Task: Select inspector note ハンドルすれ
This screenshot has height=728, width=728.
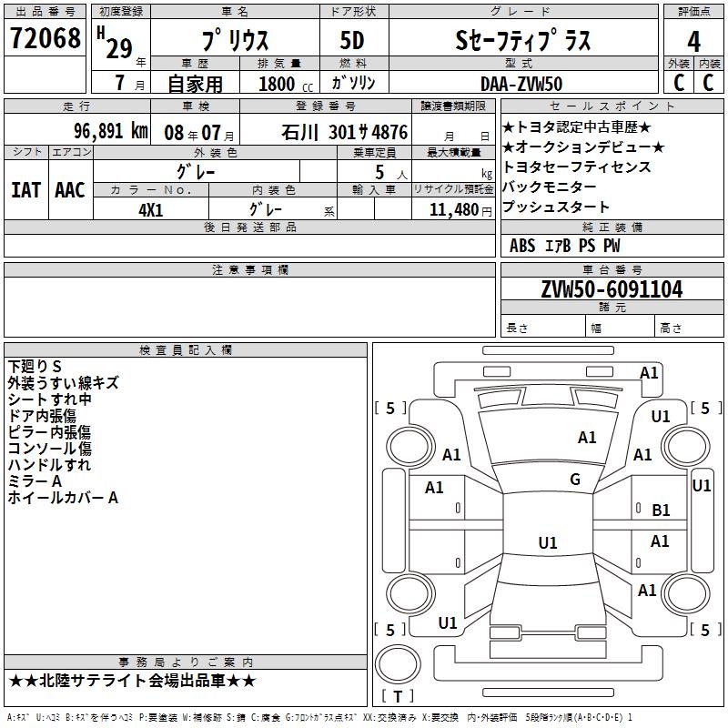Action: tap(49, 465)
